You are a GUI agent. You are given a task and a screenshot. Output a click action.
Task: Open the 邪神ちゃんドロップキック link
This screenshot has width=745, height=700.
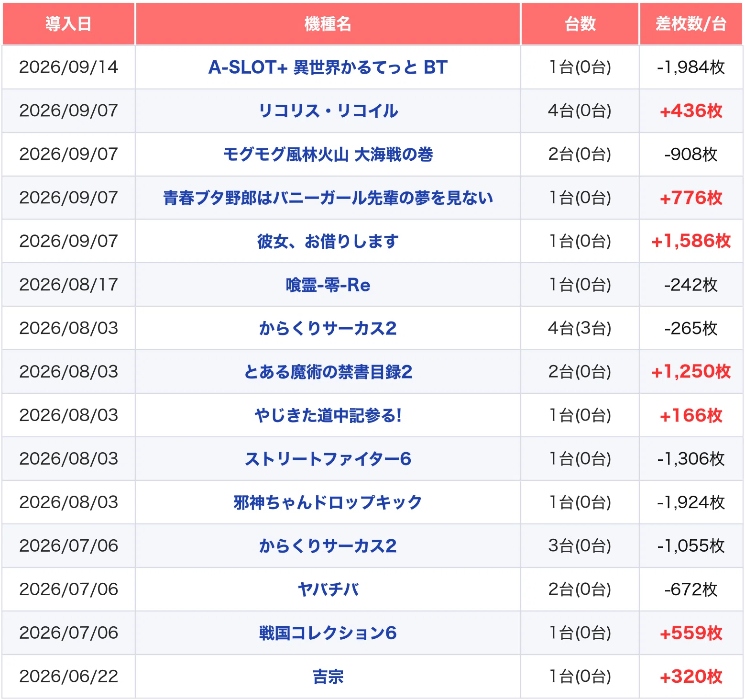tap(328, 503)
